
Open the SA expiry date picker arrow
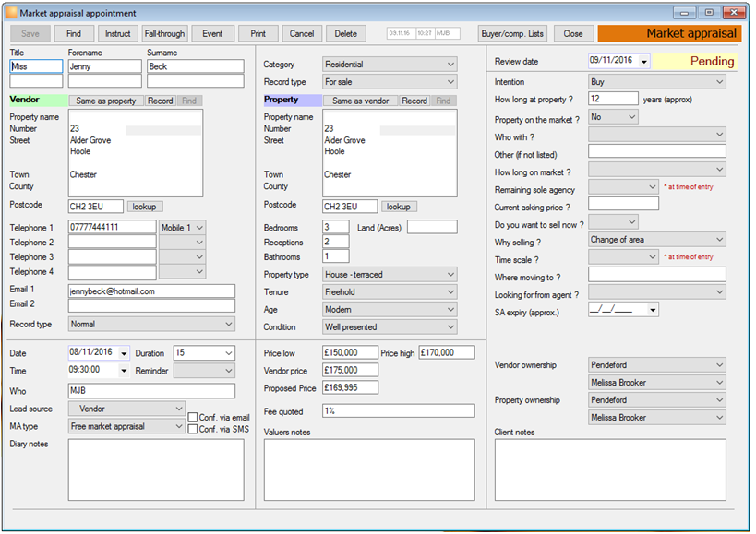tap(653, 310)
